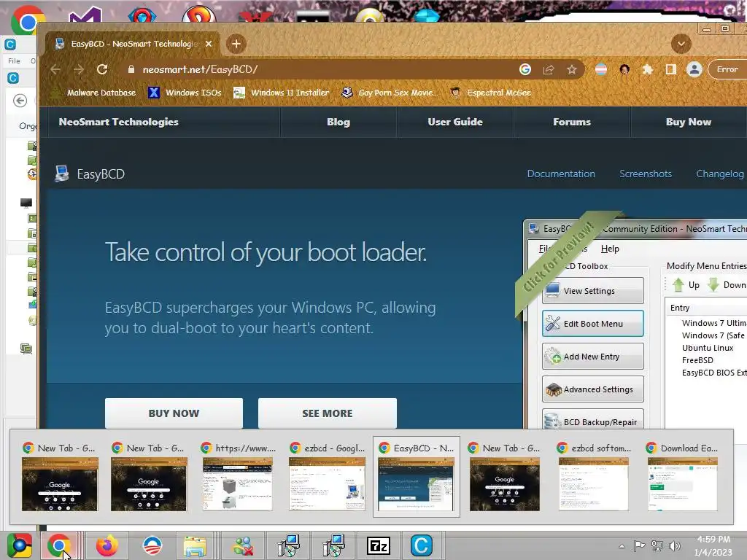The image size is (747, 560).
Task: Open the Documentation link
Action: point(561,174)
